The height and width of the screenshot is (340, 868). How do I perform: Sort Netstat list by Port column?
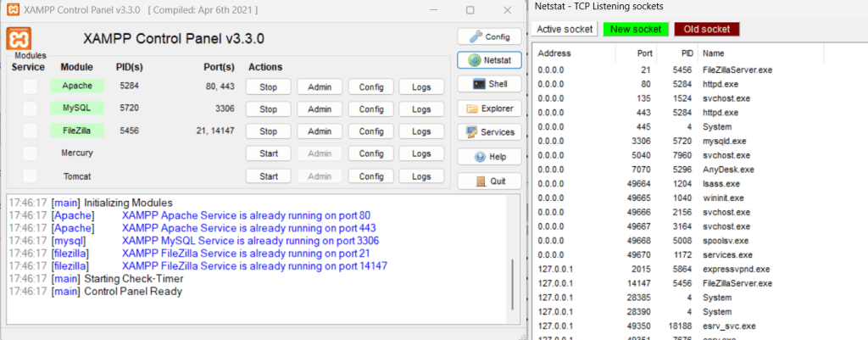click(x=636, y=53)
